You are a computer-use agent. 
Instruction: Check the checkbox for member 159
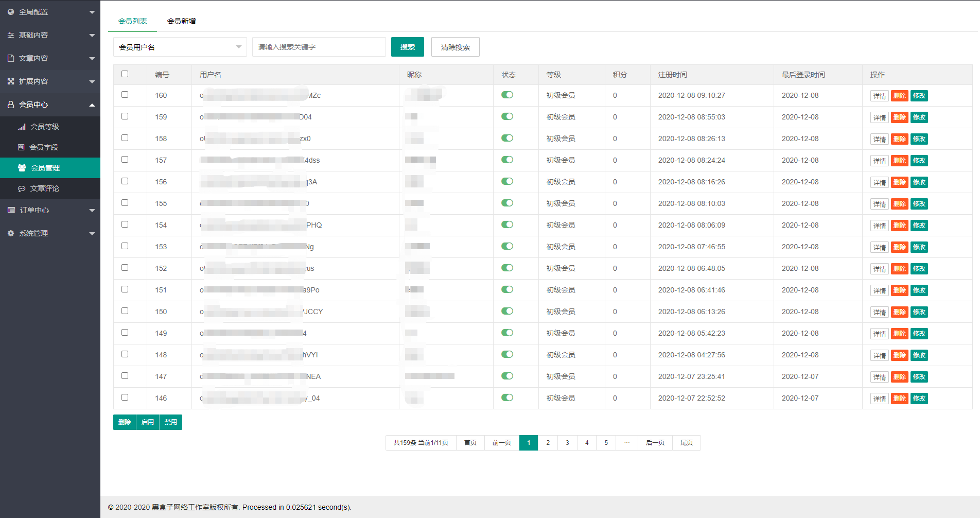[125, 116]
